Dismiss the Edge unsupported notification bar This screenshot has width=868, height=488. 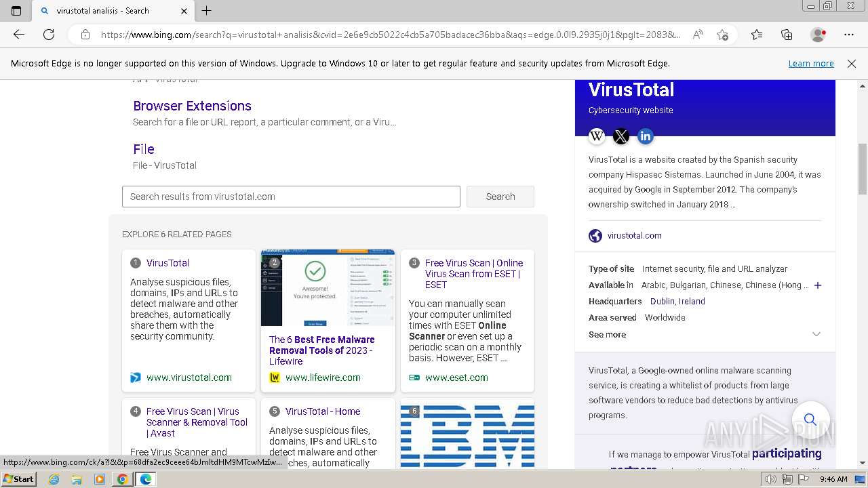852,63
